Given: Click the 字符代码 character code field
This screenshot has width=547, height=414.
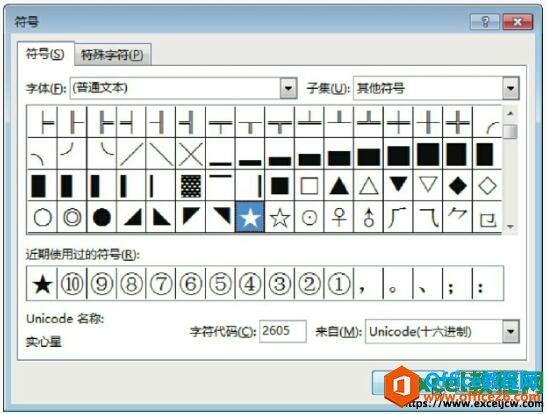Looking at the screenshot, I should click(283, 331).
